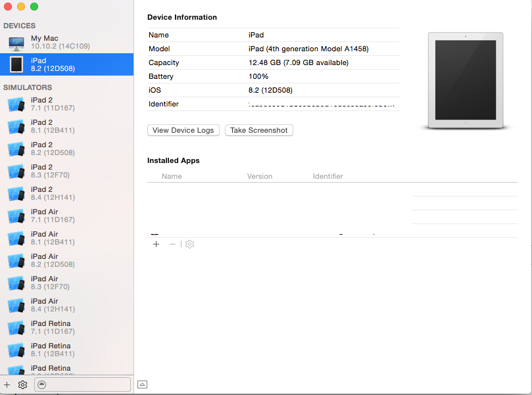This screenshot has width=532, height=395.
Task: Minimize window with yellow button
Action: pyautogui.click(x=21, y=7)
